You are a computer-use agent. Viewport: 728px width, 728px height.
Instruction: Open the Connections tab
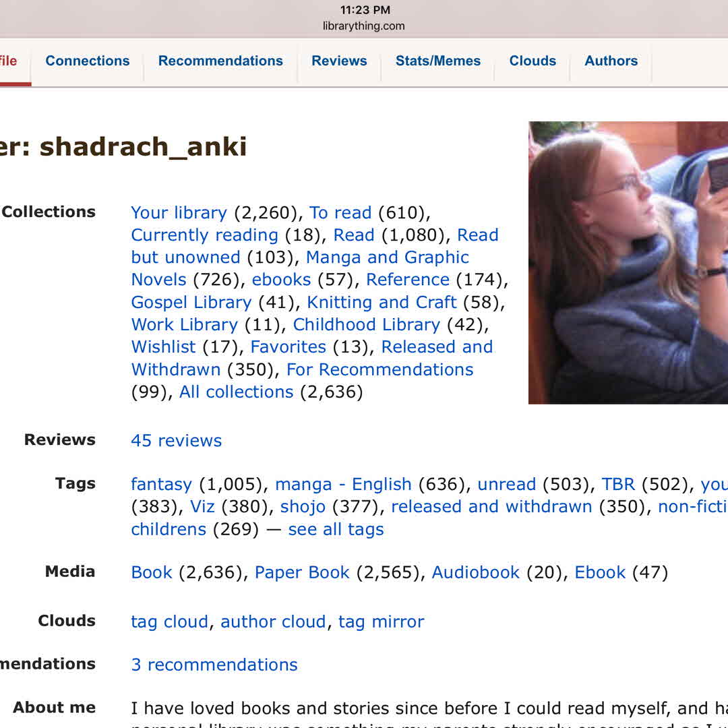pyautogui.click(x=87, y=61)
